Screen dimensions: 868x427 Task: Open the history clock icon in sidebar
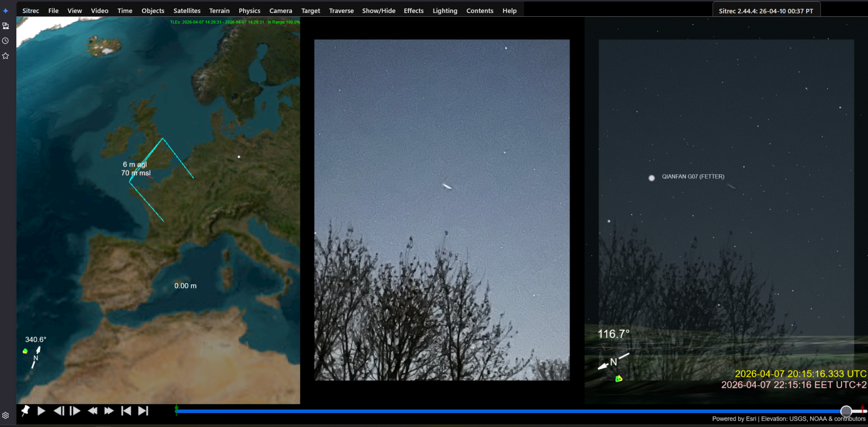tap(5, 41)
